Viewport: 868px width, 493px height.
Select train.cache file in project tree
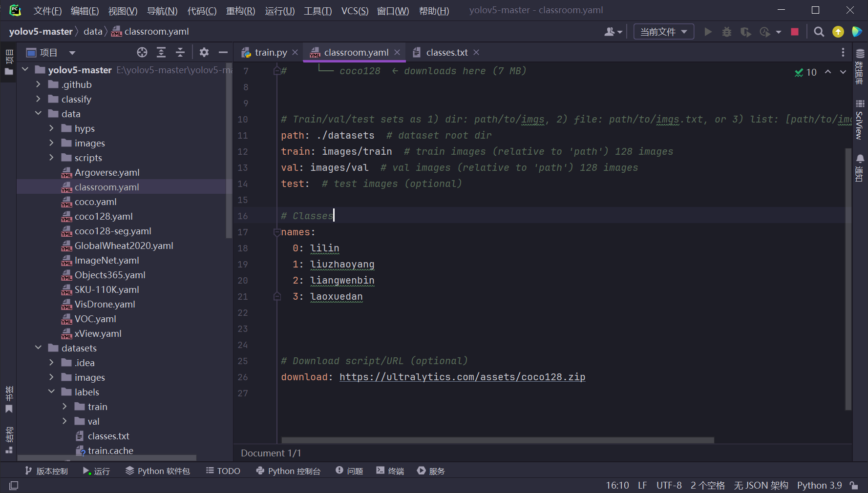tap(110, 451)
